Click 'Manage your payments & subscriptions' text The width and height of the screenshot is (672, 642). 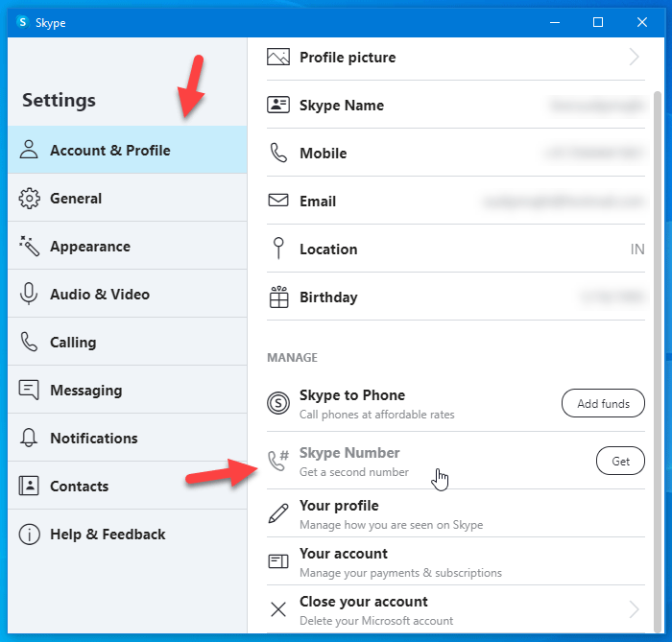pyautogui.click(x=400, y=573)
